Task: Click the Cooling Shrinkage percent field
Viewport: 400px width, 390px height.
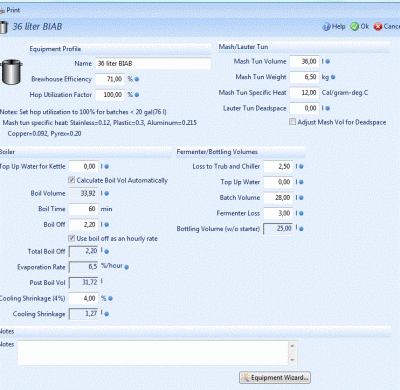Action: (x=84, y=298)
